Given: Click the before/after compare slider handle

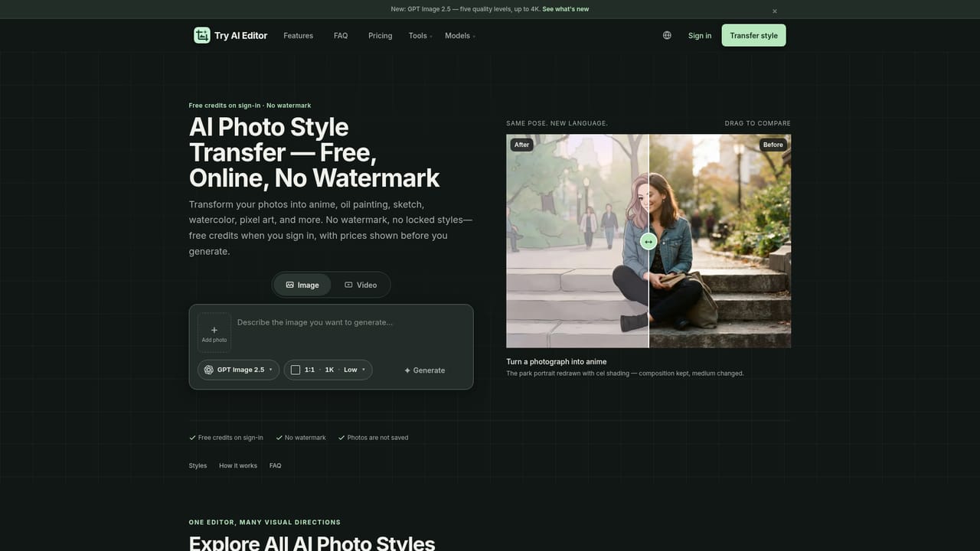Looking at the screenshot, I should click(x=648, y=242).
